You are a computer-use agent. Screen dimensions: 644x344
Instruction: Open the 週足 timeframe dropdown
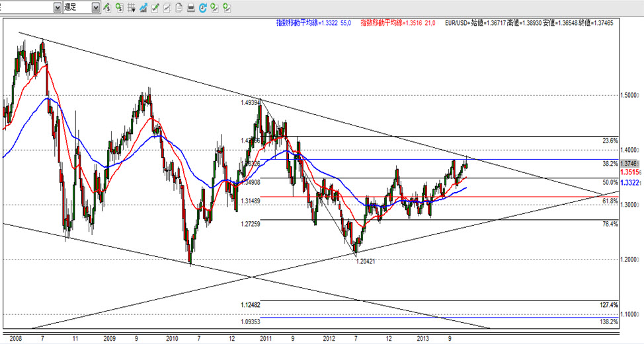point(96,7)
